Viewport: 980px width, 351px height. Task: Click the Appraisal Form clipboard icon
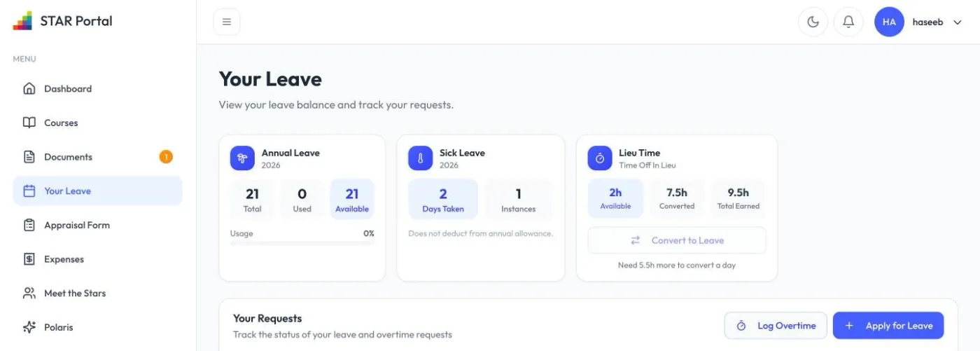(x=29, y=225)
